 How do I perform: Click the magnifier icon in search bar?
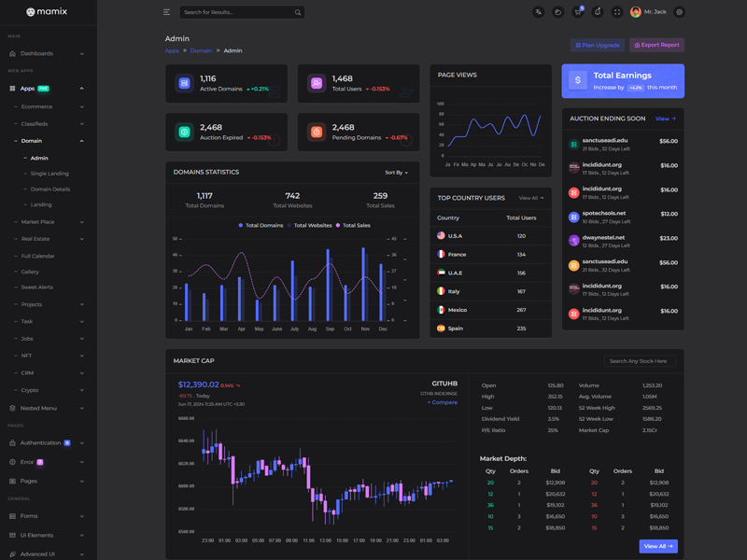click(298, 12)
